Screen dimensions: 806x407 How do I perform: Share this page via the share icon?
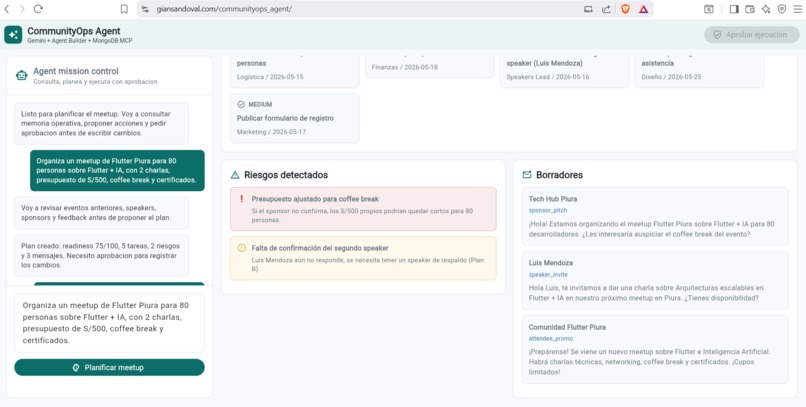click(x=606, y=9)
